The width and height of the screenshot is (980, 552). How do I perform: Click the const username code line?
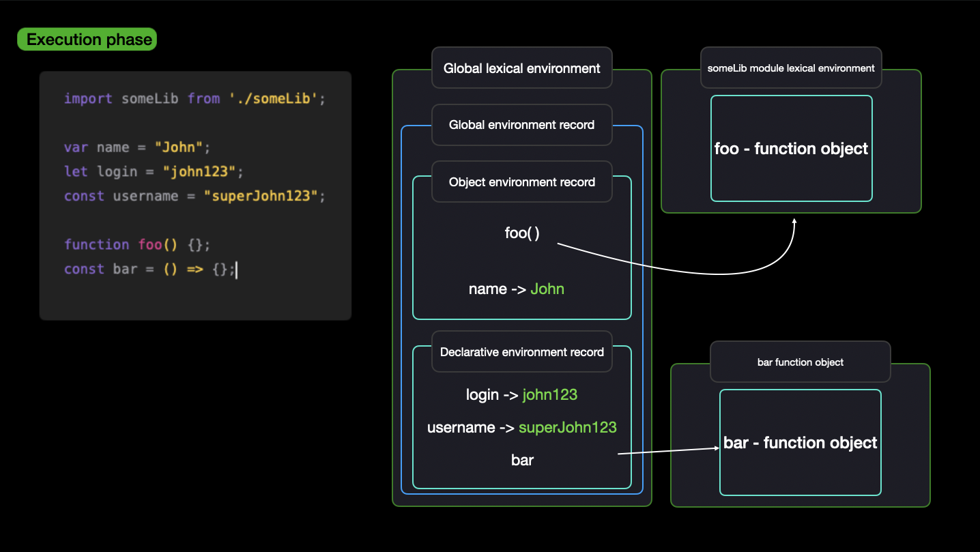[195, 197]
